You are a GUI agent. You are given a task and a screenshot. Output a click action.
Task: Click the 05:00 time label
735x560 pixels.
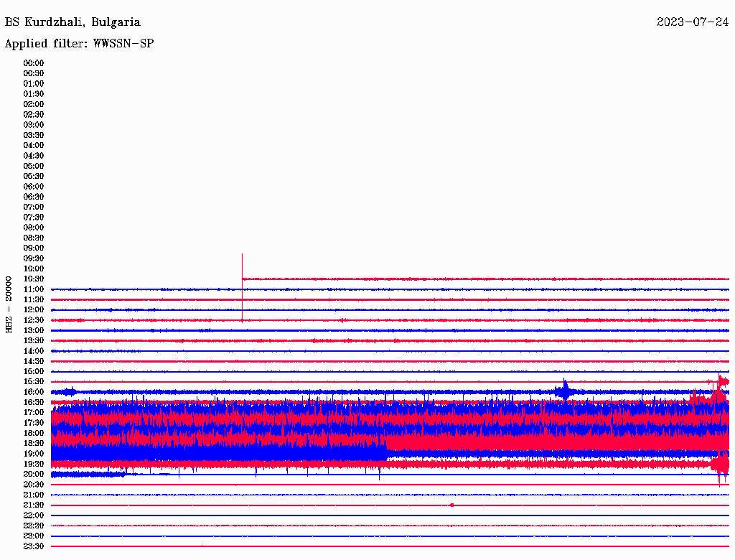click(x=34, y=166)
